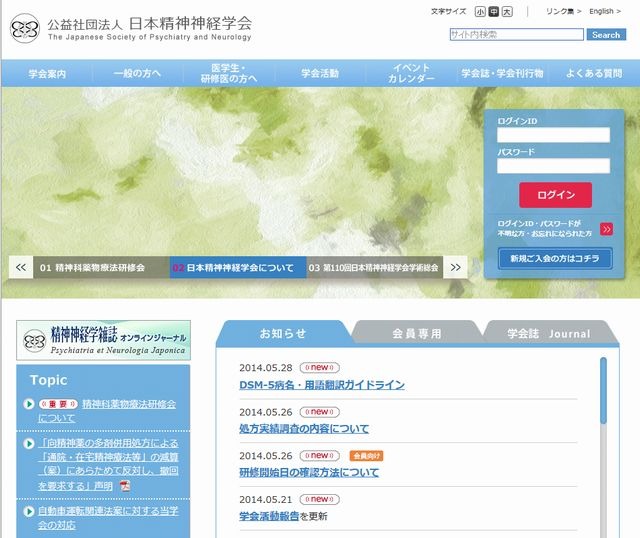Image resolution: width=640 pixels, height=538 pixels.
Task: Switch to the 学会誌 Journal tab
Action: pyautogui.click(x=549, y=333)
